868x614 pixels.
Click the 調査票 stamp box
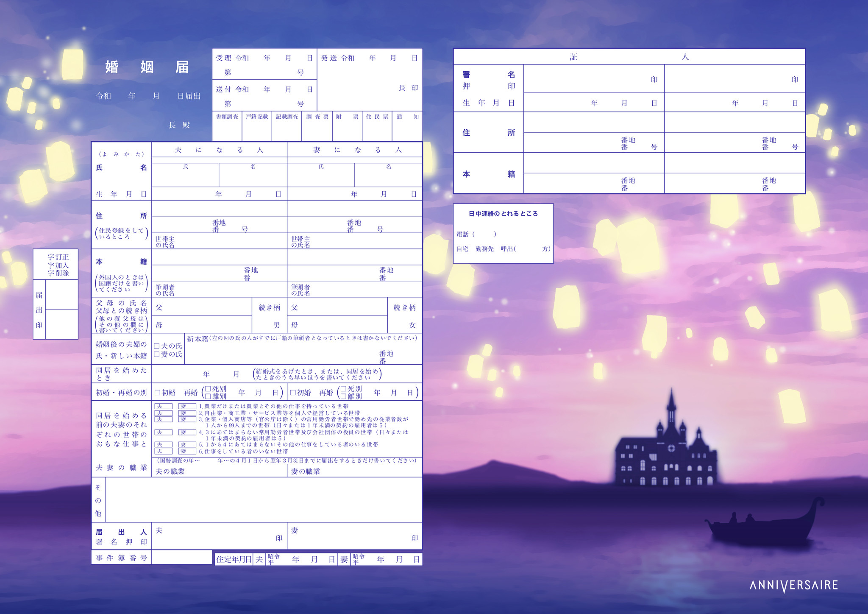(x=317, y=126)
